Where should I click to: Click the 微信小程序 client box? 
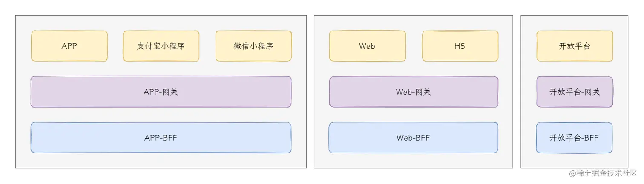pyautogui.click(x=253, y=46)
